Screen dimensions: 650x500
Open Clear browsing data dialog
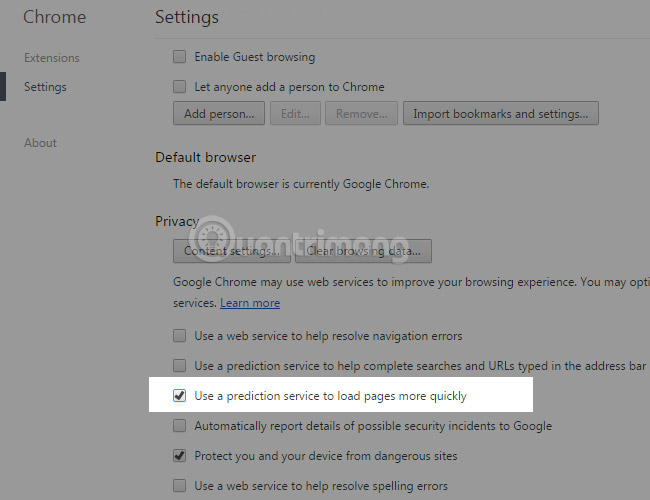(x=363, y=251)
